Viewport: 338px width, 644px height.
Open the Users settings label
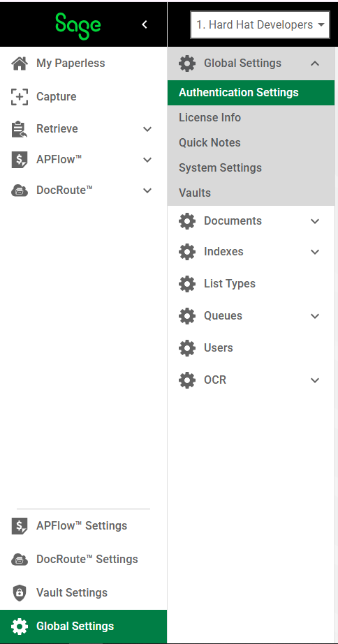(x=219, y=348)
